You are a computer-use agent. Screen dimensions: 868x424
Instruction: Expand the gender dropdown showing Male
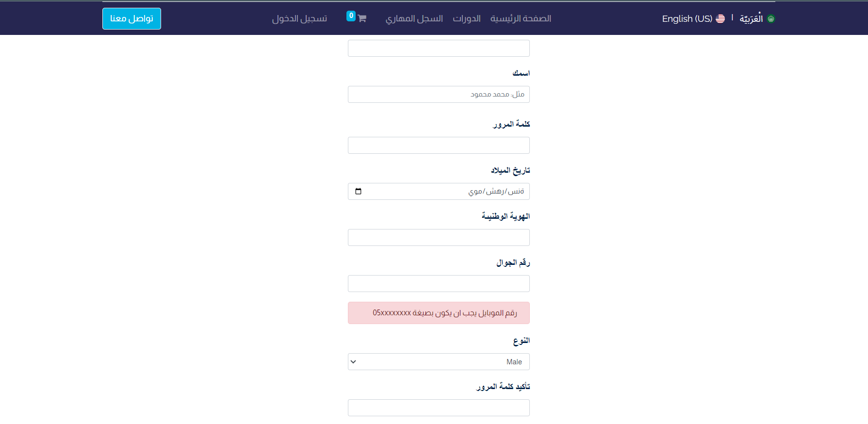pos(439,362)
